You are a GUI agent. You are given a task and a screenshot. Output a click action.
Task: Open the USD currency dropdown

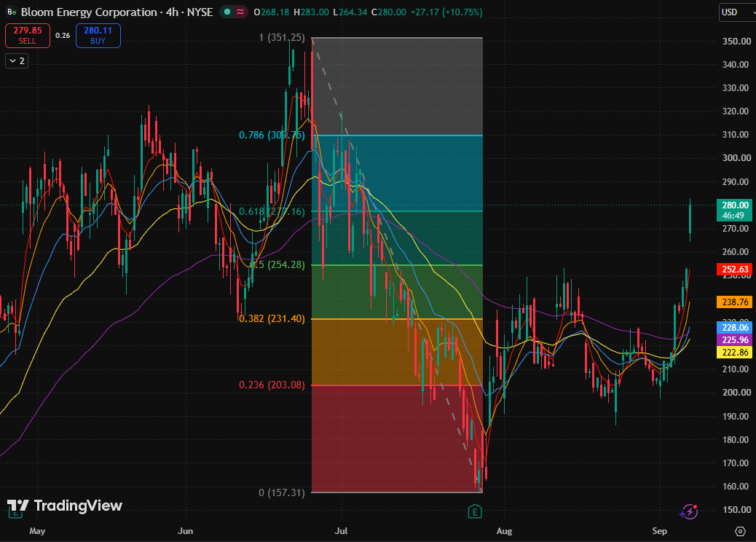tap(738, 12)
